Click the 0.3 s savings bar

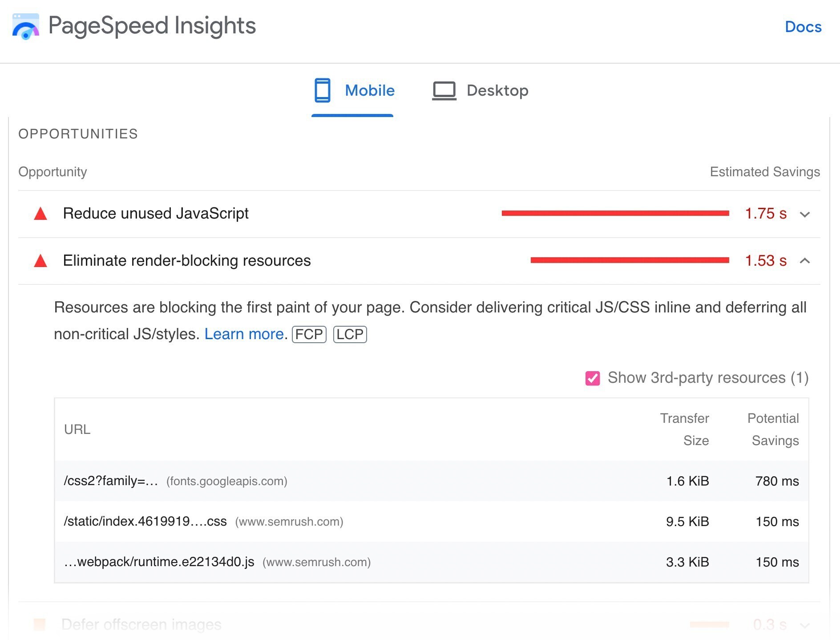[x=710, y=624]
